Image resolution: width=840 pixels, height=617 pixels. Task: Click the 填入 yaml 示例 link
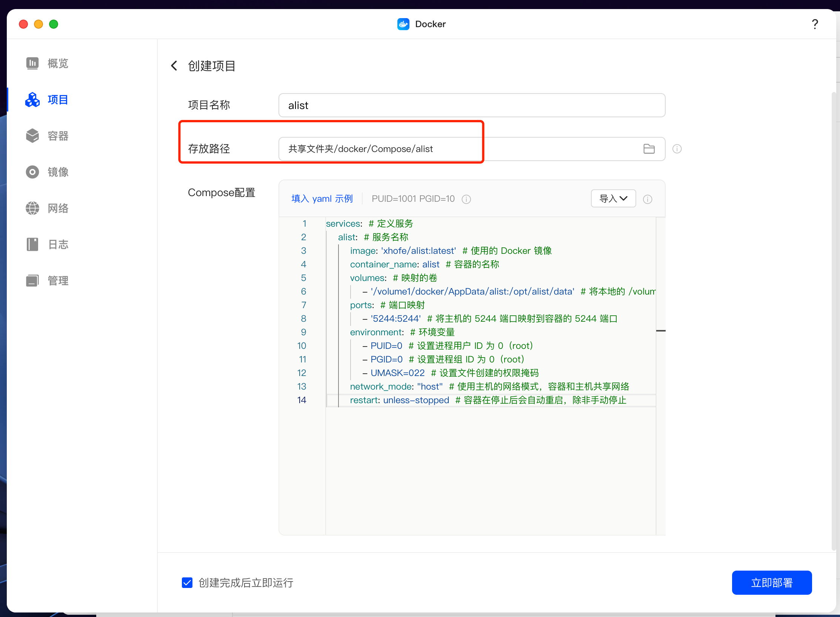[x=322, y=199]
